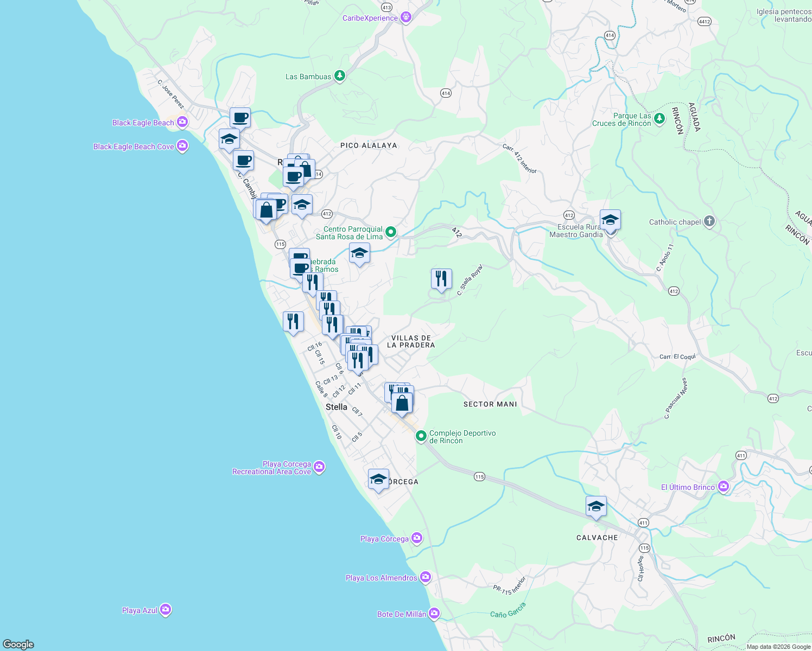Click the Playa Azul camera marker
Image resolution: width=812 pixels, height=651 pixels.
(166, 609)
